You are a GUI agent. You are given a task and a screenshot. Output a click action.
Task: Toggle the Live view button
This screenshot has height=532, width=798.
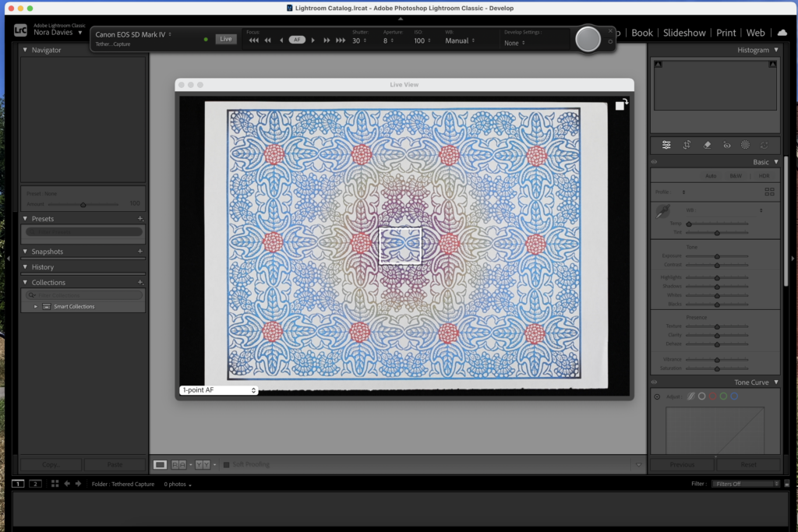click(x=226, y=39)
